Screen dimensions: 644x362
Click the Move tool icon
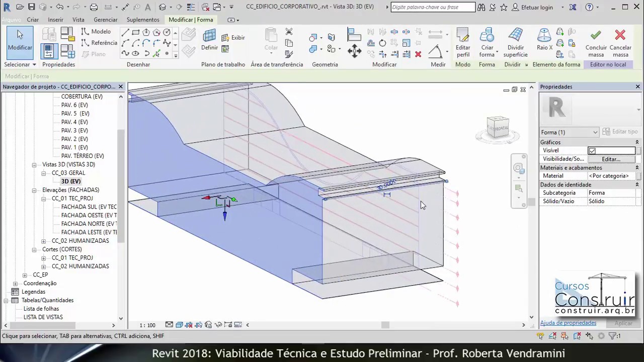click(x=354, y=50)
